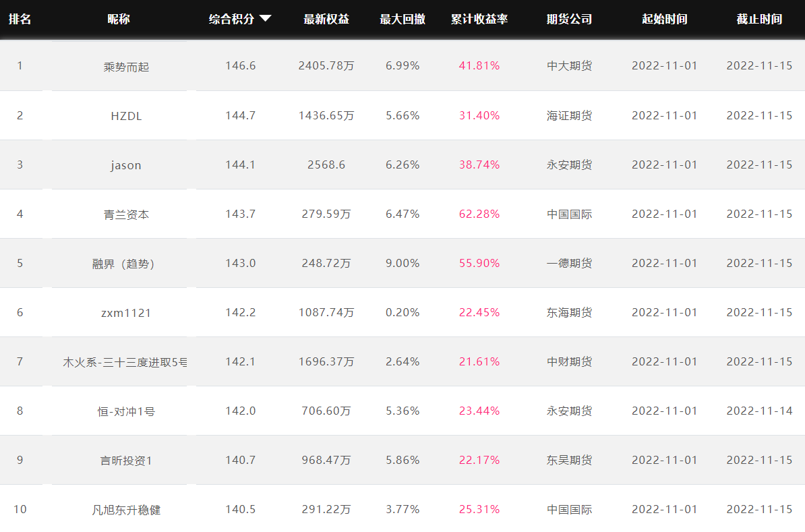Click futures company 东海期货
805x532 pixels.
coord(569,313)
